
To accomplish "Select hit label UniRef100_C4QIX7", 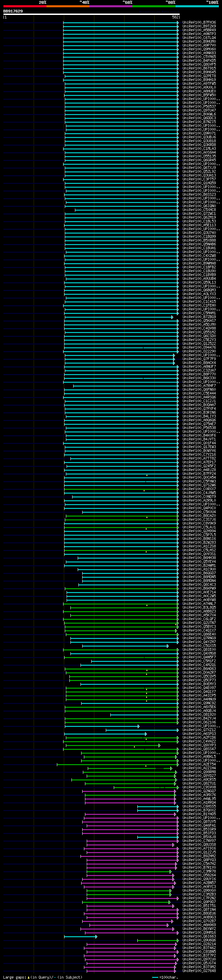I will click(199, 630).
